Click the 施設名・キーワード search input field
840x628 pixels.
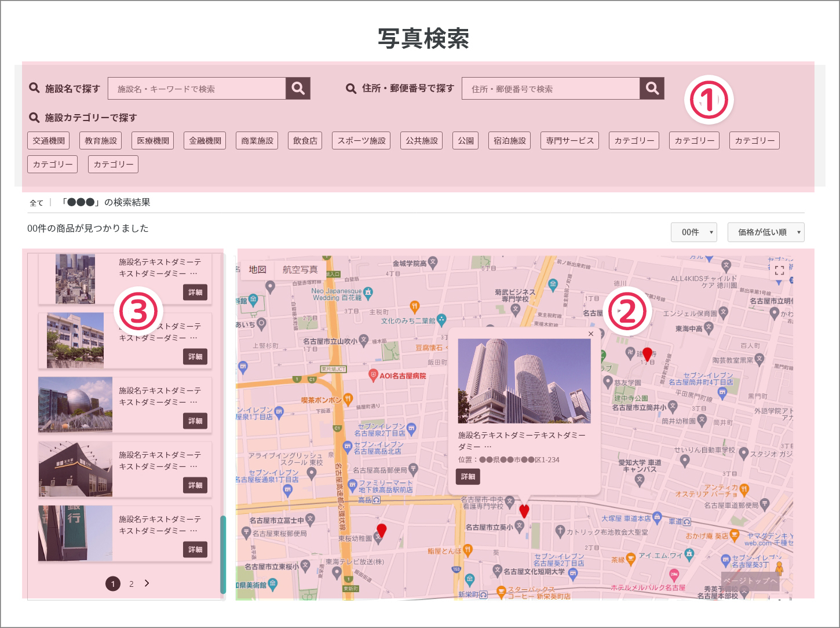click(x=196, y=89)
